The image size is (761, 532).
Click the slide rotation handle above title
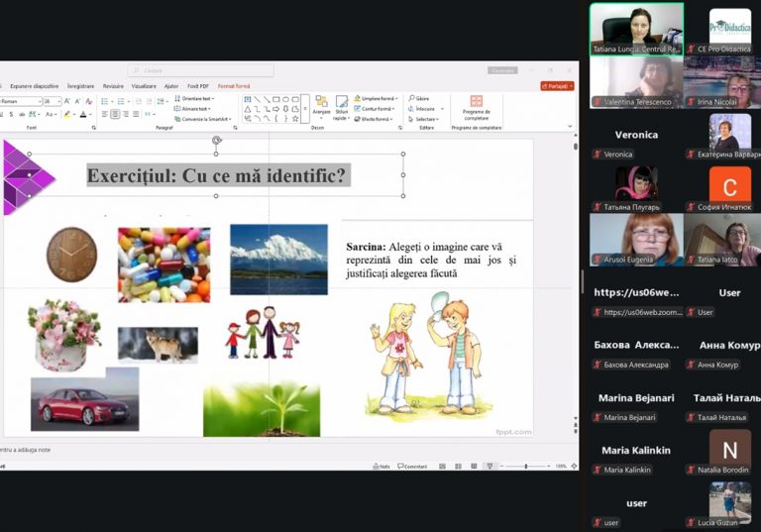point(216,141)
